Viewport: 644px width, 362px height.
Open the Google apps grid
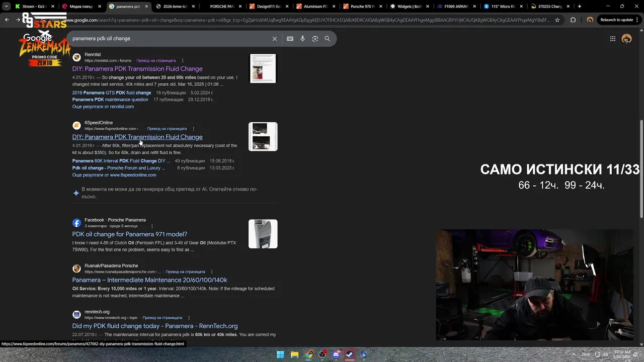(613, 39)
